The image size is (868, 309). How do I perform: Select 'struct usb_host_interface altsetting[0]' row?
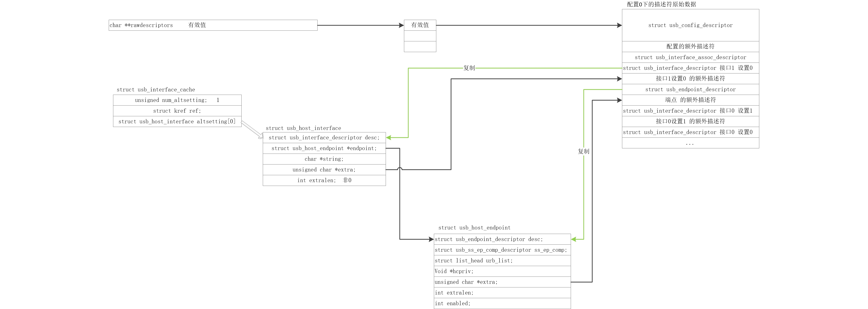coord(177,122)
